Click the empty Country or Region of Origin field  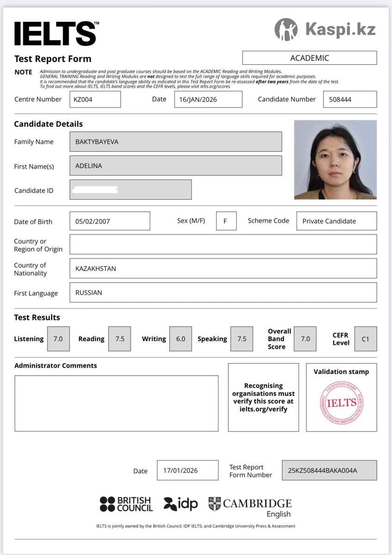[223, 244]
